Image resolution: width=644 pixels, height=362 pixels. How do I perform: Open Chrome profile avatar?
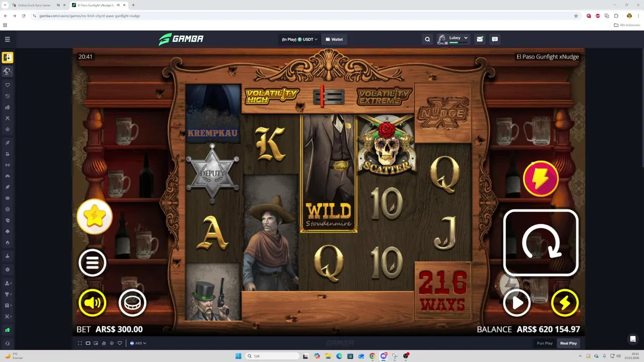[629, 16]
